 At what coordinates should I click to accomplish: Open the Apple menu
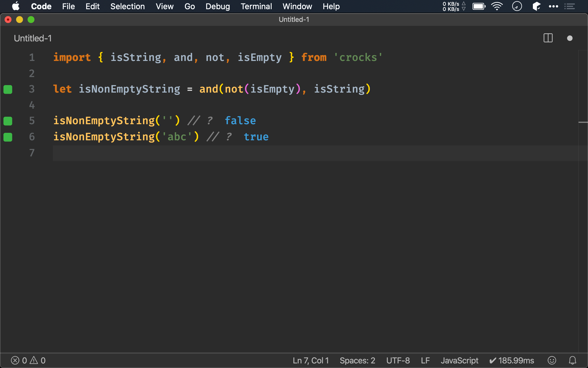pyautogui.click(x=16, y=6)
